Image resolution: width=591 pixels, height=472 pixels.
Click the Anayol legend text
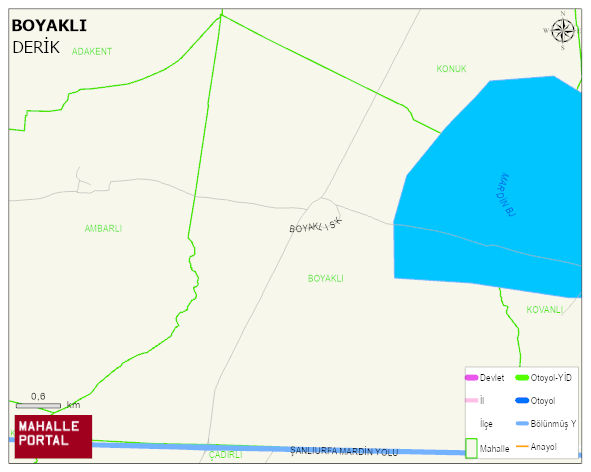[544, 447]
